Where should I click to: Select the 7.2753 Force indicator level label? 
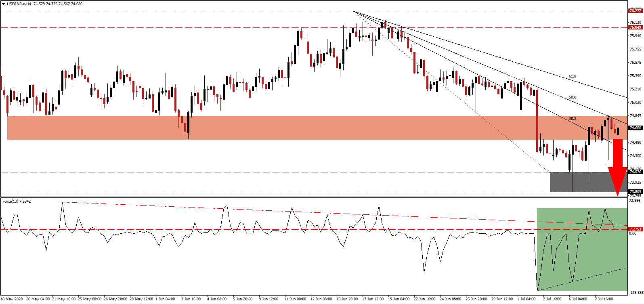[635, 229]
